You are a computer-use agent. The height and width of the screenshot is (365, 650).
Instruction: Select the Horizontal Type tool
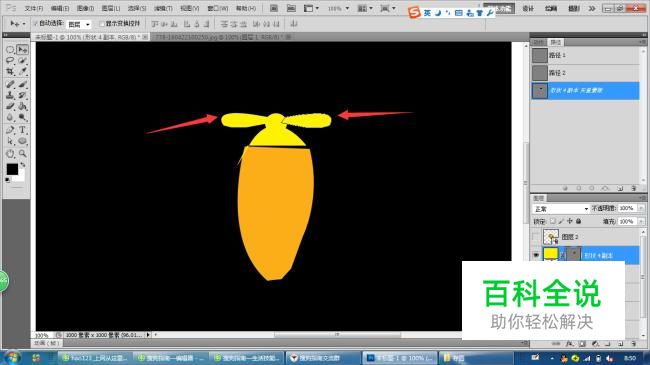click(22, 130)
